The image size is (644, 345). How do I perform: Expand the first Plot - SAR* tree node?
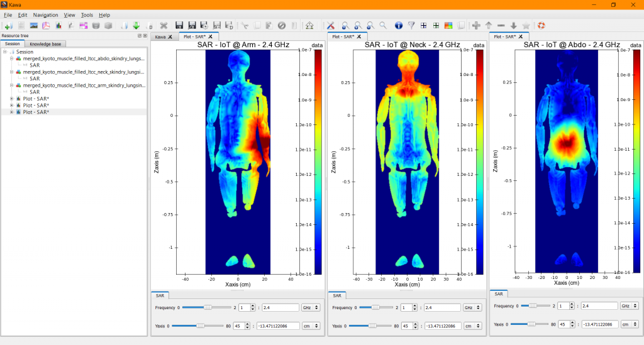pyautogui.click(x=11, y=99)
